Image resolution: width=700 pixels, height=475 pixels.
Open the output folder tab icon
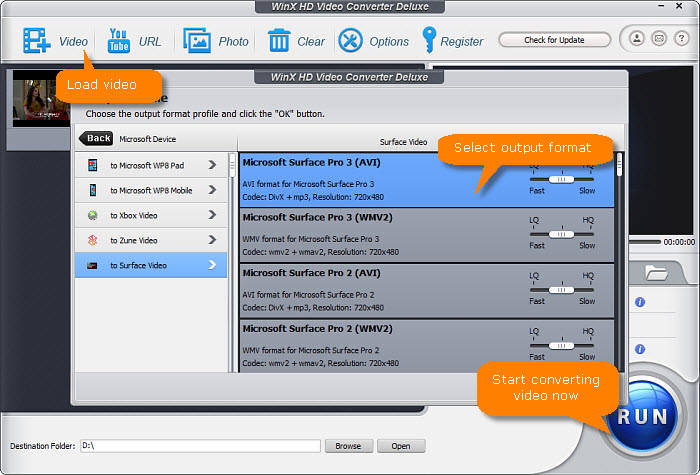(657, 272)
